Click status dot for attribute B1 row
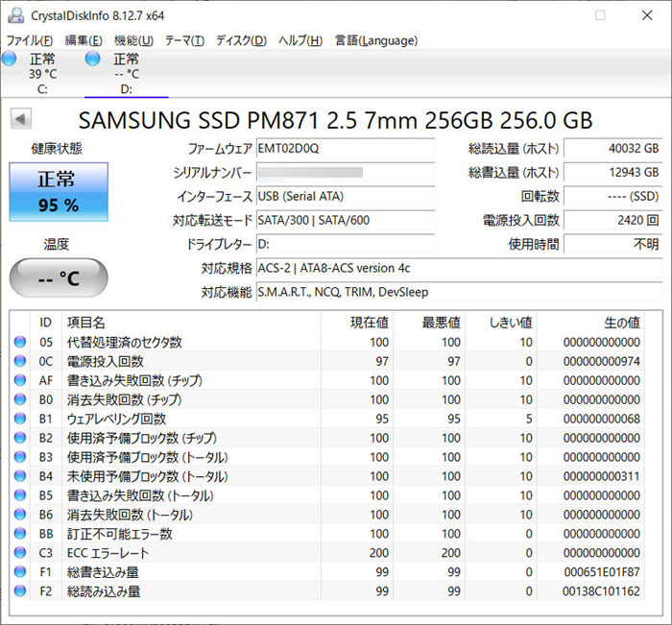 (x=20, y=419)
